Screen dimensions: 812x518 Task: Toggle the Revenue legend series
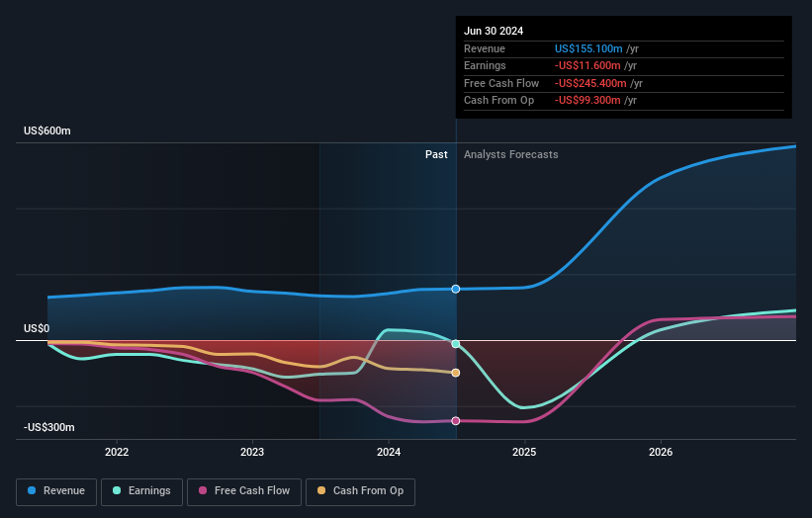(x=56, y=491)
